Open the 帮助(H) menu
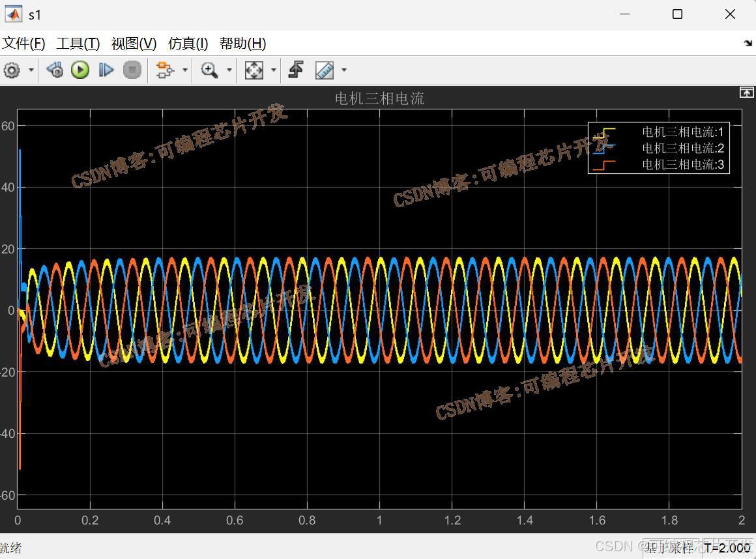This screenshot has width=756, height=559. pos(243,44)
